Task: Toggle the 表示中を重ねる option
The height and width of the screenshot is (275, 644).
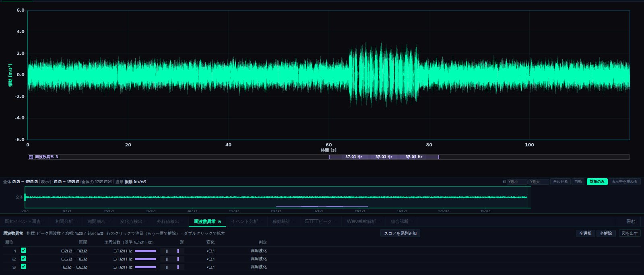Action: (x=625, y=182)
